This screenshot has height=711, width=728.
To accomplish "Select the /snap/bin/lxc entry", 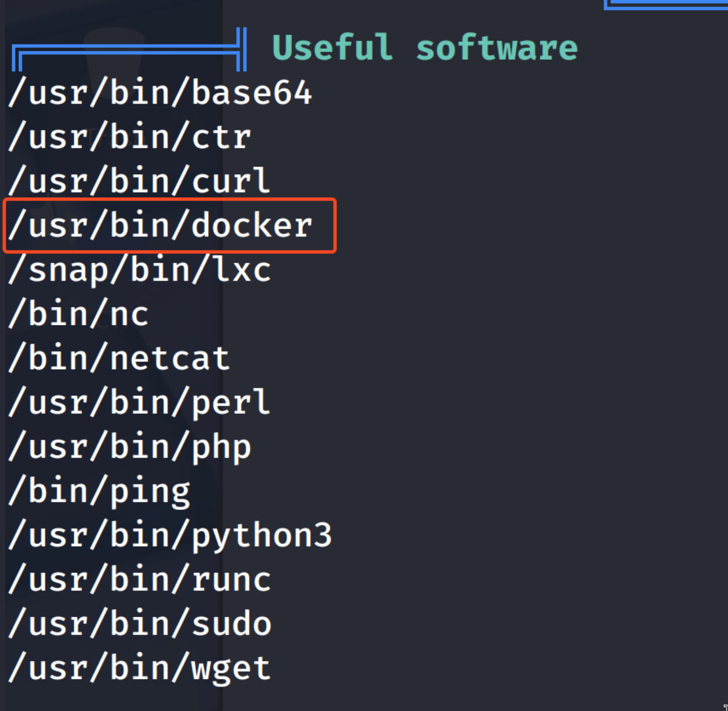I will pos(140,270).
